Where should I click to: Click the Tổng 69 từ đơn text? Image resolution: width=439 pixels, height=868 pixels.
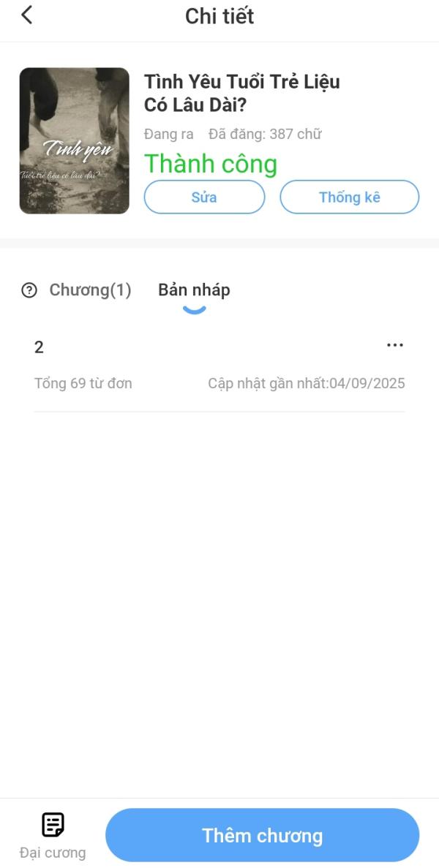tap(83, 383)
